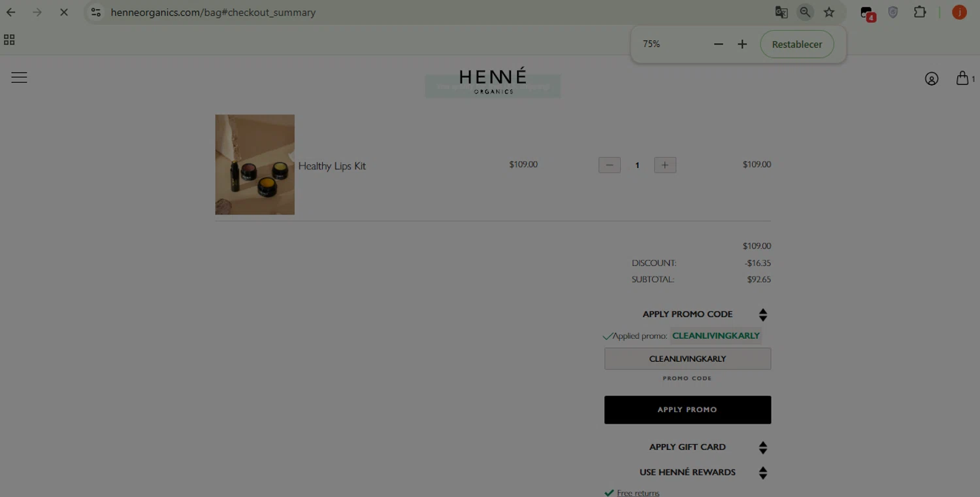Click the Use Henné Rewards heading
Image resolution: width=980 pixels, height=497 pixels.
(687, 472)
